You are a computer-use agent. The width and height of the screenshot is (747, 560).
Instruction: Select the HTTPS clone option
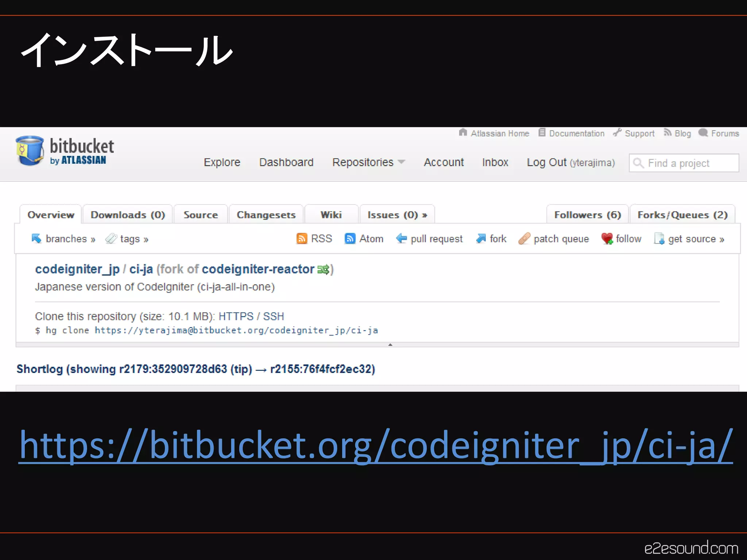pyautogui.click(x=236, y=316)
